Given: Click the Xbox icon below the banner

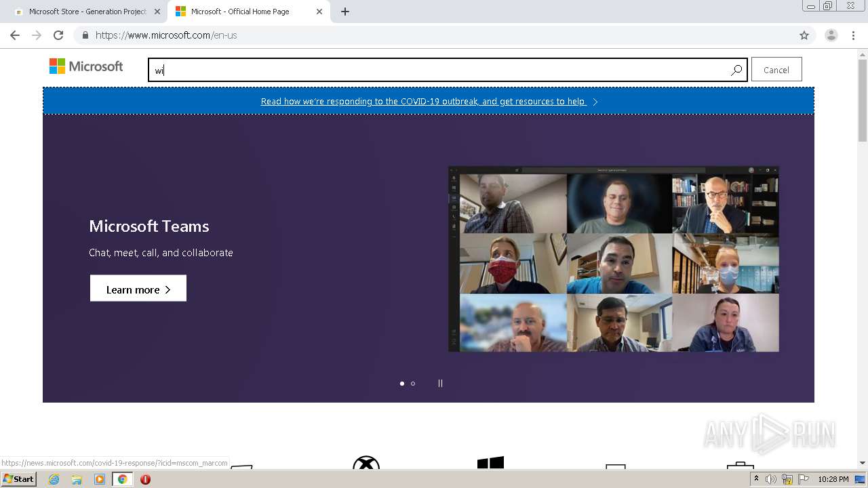Looking at the screenshot, I should [x=366, y=462].
